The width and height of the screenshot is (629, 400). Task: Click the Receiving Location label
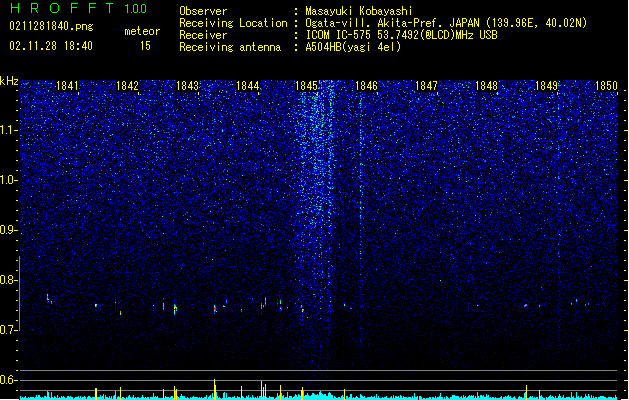(x=233, y=23)
